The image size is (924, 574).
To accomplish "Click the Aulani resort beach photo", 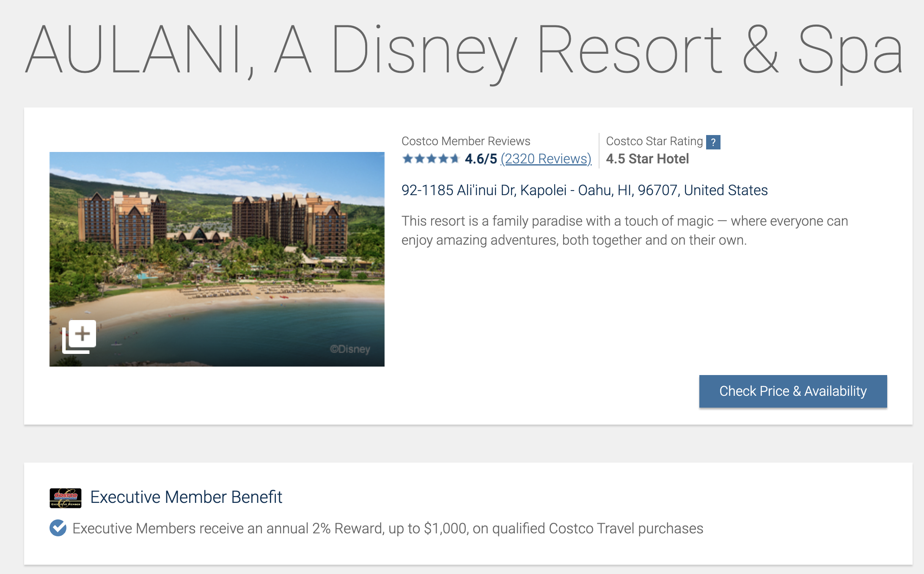I will (x=217, y=237).
